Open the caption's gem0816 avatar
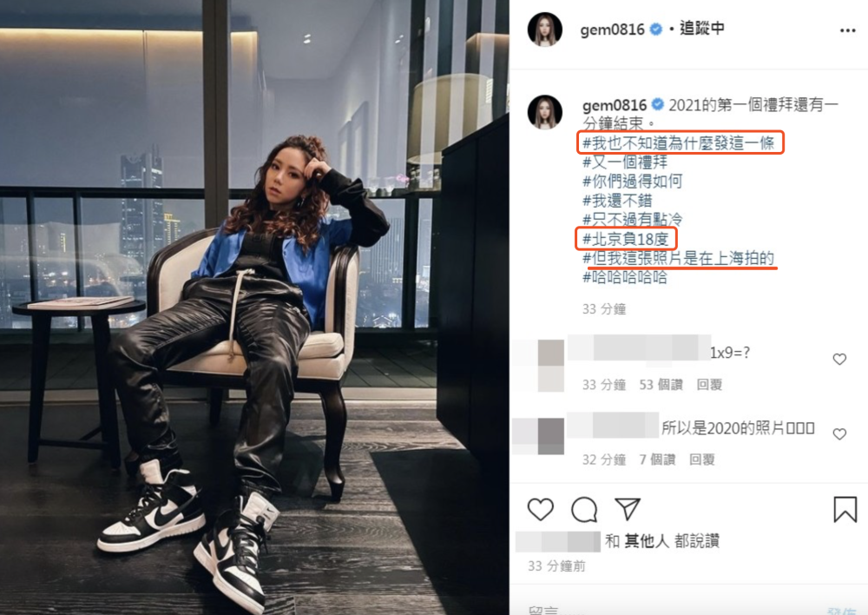 coord(545,112)
